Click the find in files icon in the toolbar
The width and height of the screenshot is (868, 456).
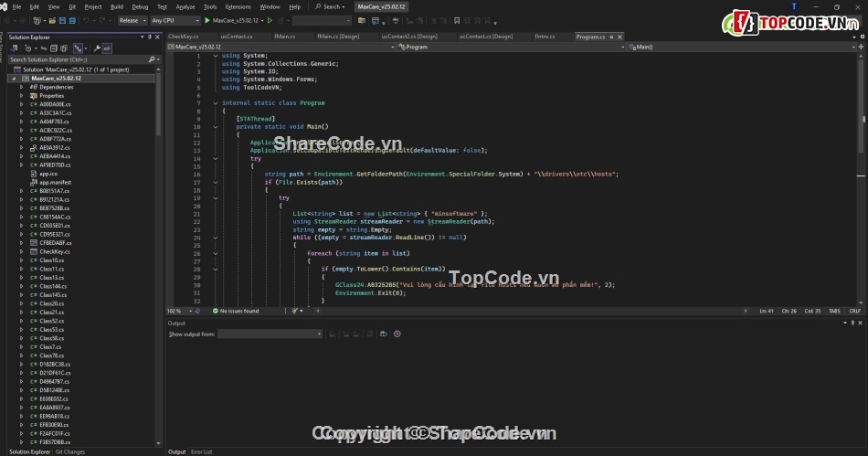pos(362,20)
